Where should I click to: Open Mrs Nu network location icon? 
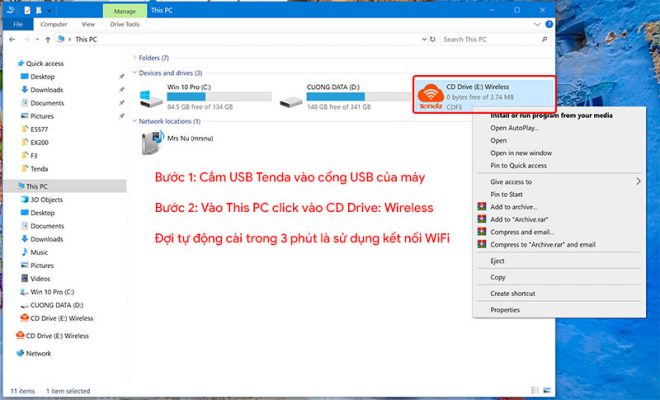pyautogui.click(x=153, y=142)
